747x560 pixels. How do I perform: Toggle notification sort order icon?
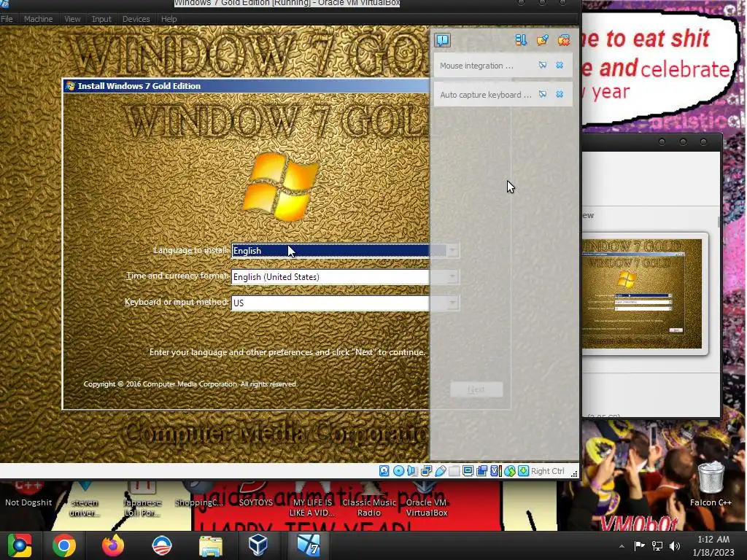(521, 40)
